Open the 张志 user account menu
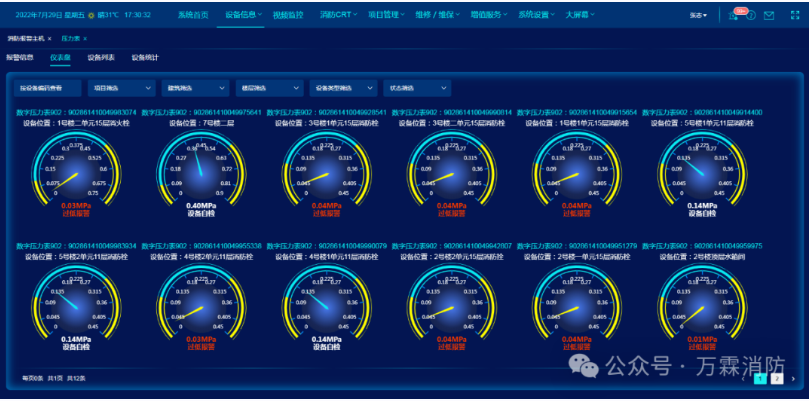 pyautogui.click(x=698, y=15)
